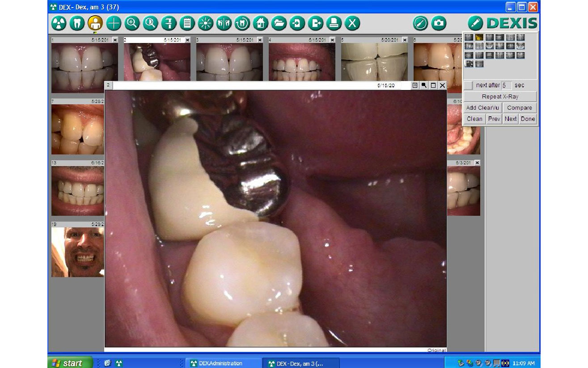Close thumbnail 5 with its X
The width and height of the screenshot is (588, 368).
(405, 40)
